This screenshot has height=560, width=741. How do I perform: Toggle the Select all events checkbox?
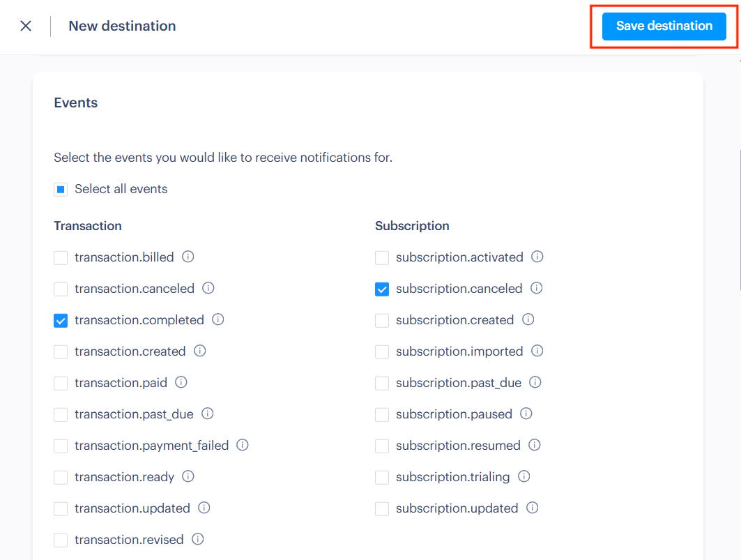[x=61, y=189]
